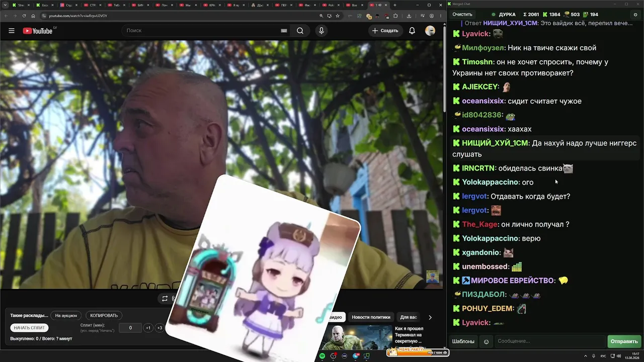Open Merged Chat settings gear
This screenshot has width=644, height=362.
(x=636, y=15)
